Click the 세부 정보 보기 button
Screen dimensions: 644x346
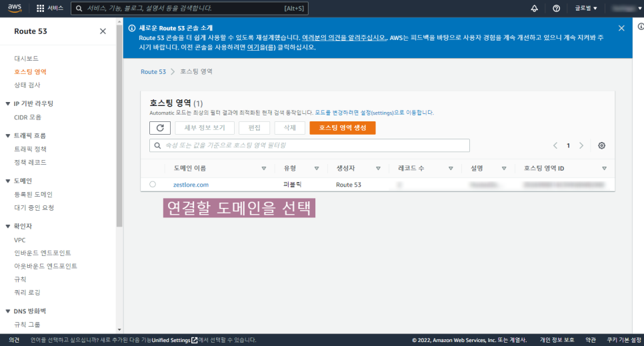205,128
